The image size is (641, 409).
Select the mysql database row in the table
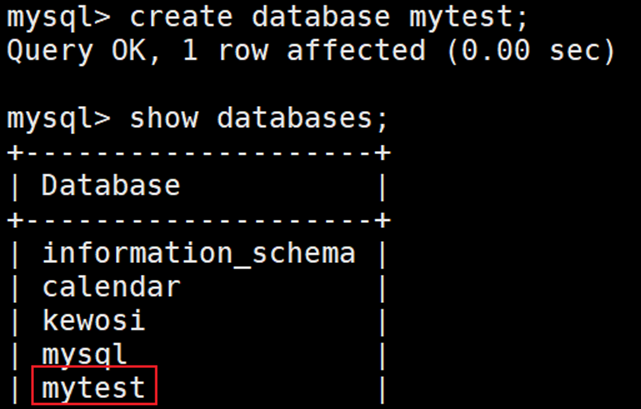[84, 356]
